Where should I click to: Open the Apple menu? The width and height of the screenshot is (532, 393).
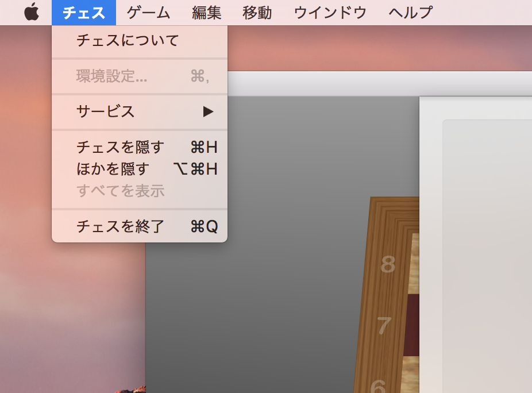(32, 12)
